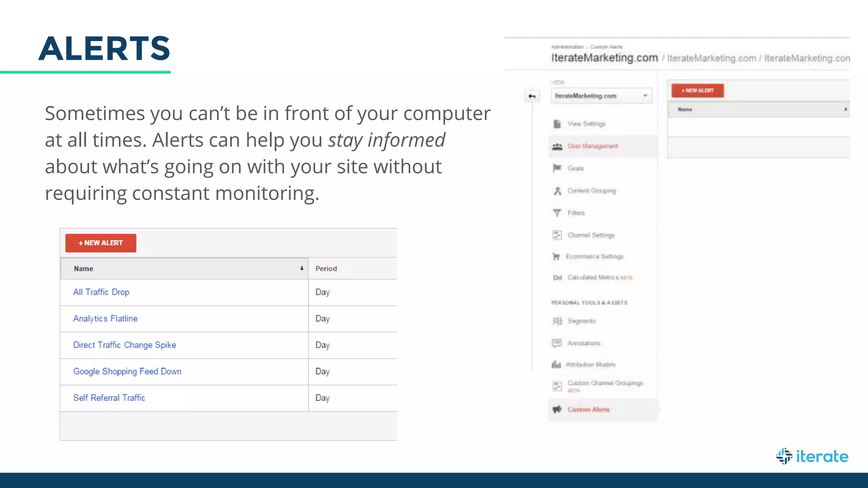Click the Calculated Metrics Dd icon
Screen dimensions: 868x488
tap(557, 278)
